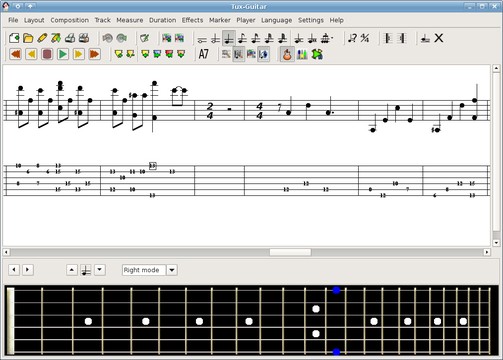Stop playback with the square stop button
Screen dimensions: 503x360
coord(47,54)
